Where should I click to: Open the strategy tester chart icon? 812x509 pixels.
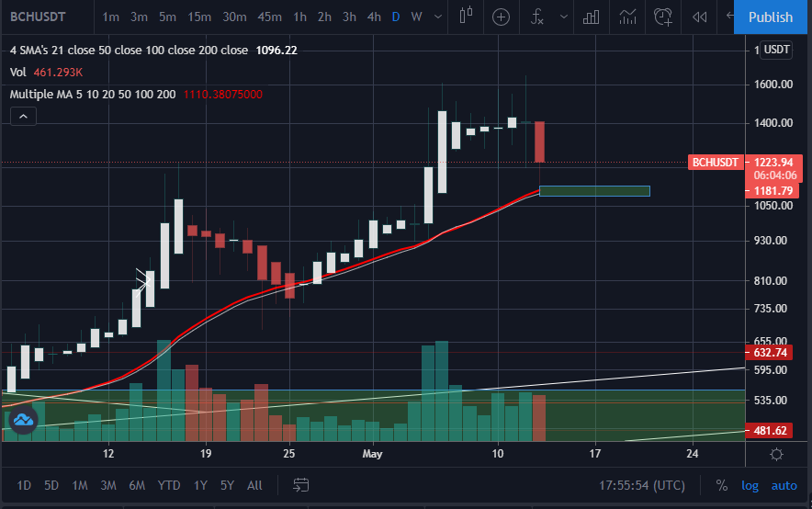(627, 17)
